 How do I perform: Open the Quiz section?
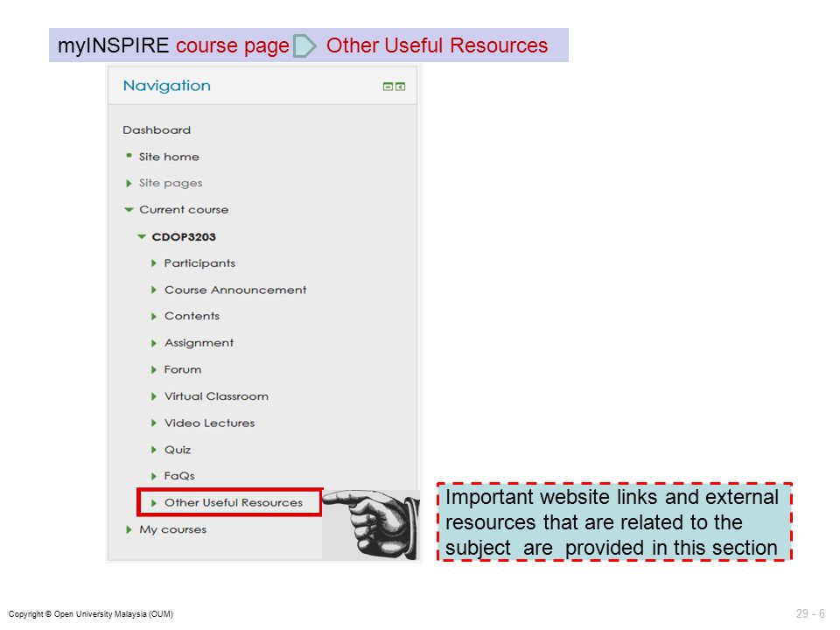178,450
